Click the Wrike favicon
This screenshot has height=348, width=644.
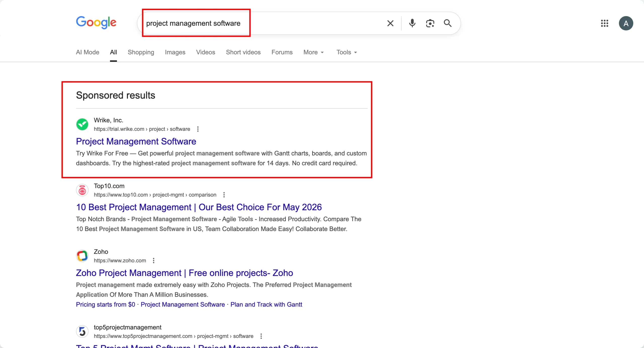pos(82,124)
